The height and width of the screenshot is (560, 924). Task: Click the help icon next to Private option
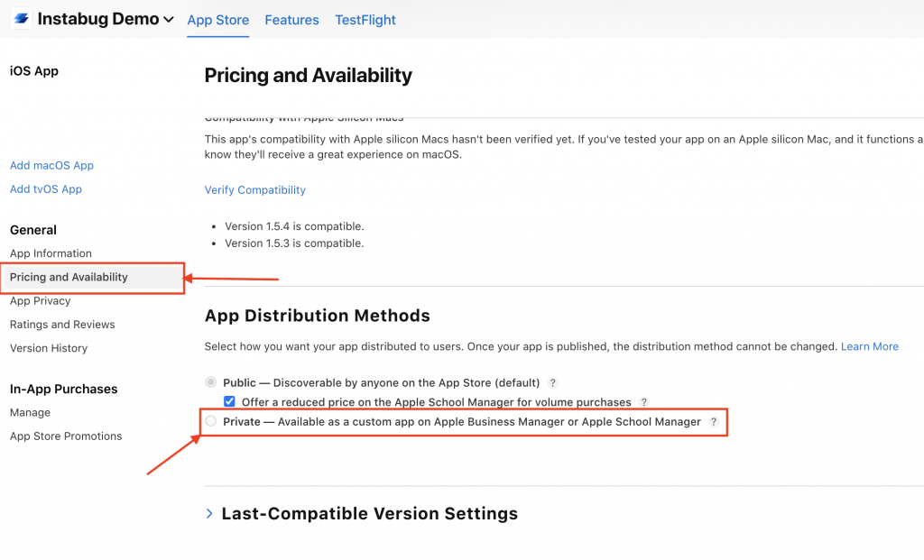pos(714,422)
